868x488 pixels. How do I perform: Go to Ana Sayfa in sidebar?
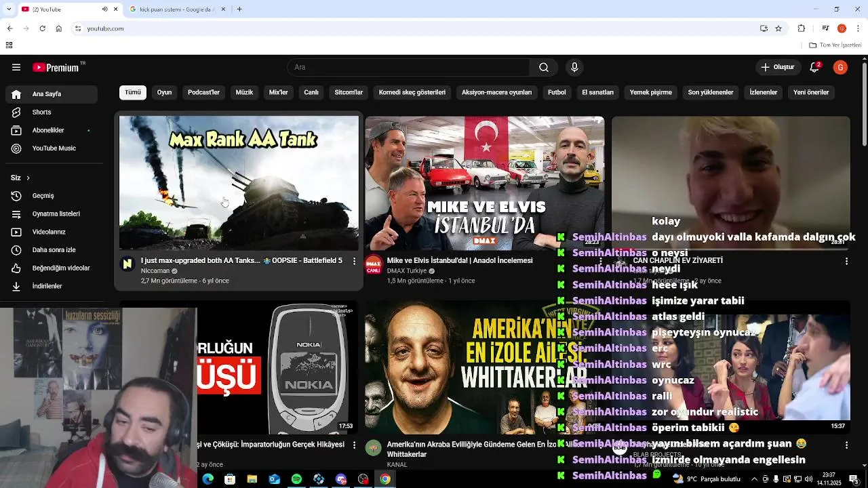pyautogui.click(x=52, y=94)
